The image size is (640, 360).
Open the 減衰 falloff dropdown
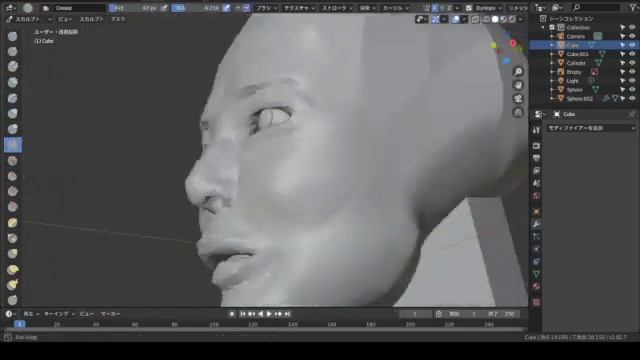point(367,8)
